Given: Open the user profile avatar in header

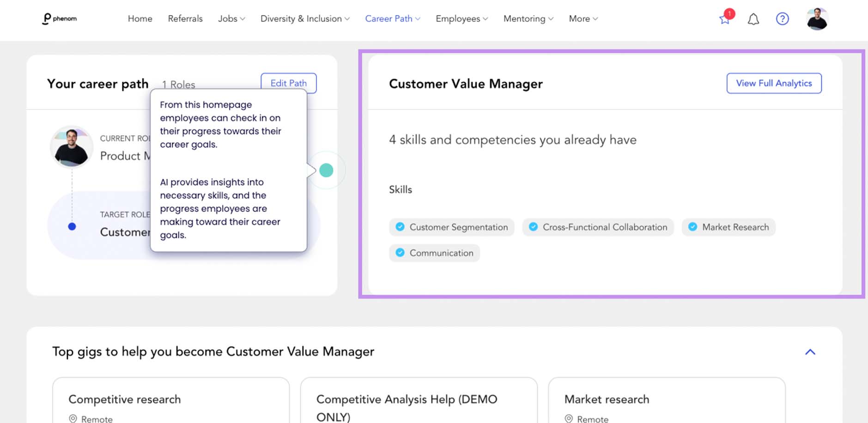Looking at the screenshot, I should 817,19.
